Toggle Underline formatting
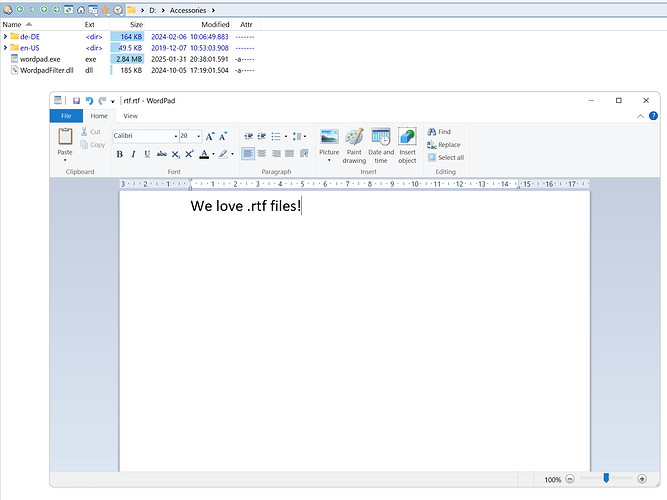Viewport: 667px width, 500px height. (x=147, y=154)
